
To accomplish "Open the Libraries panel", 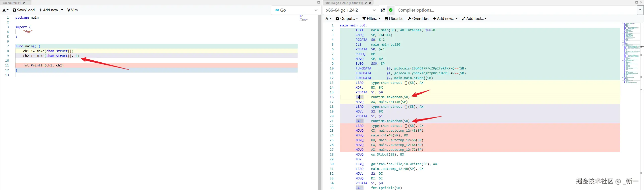I will pos(394,19).
